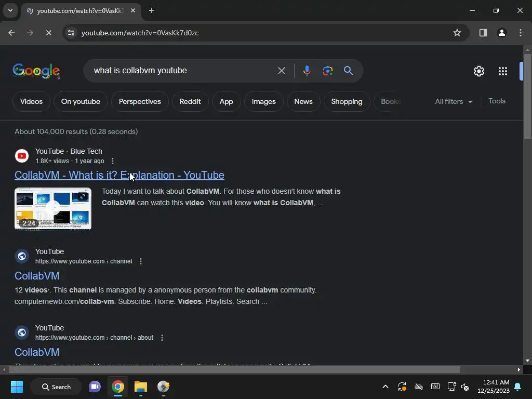Start a voice search with microphone
The width and height of the screenshot is (532, 399).
click(307, 71)
